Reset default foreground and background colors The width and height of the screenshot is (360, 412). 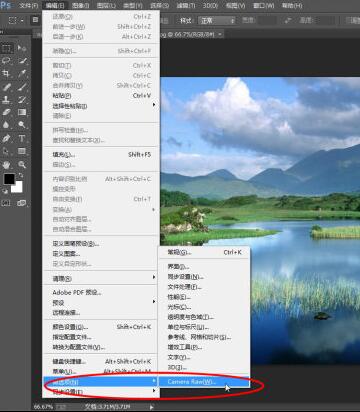5,191
